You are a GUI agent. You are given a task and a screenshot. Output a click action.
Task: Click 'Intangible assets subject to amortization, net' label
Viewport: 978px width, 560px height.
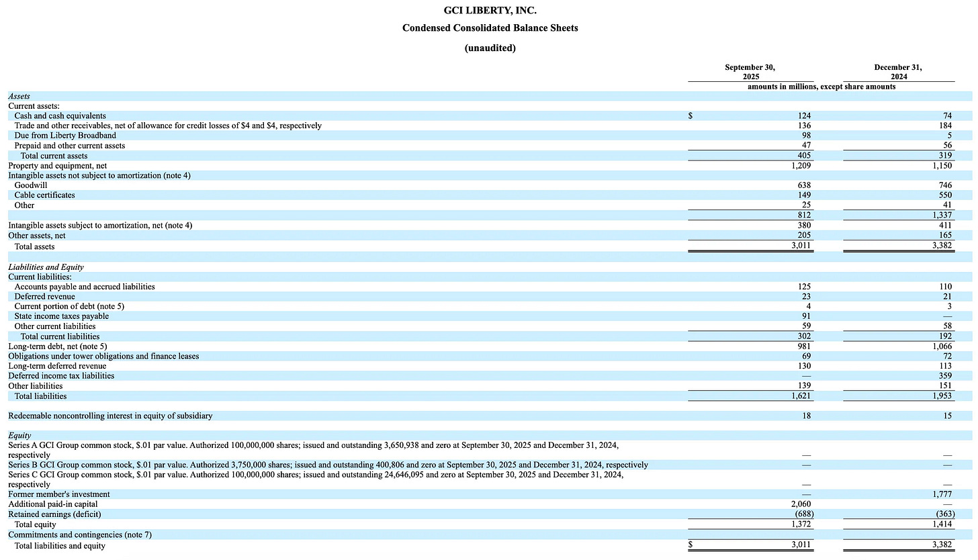click(100, 226)
